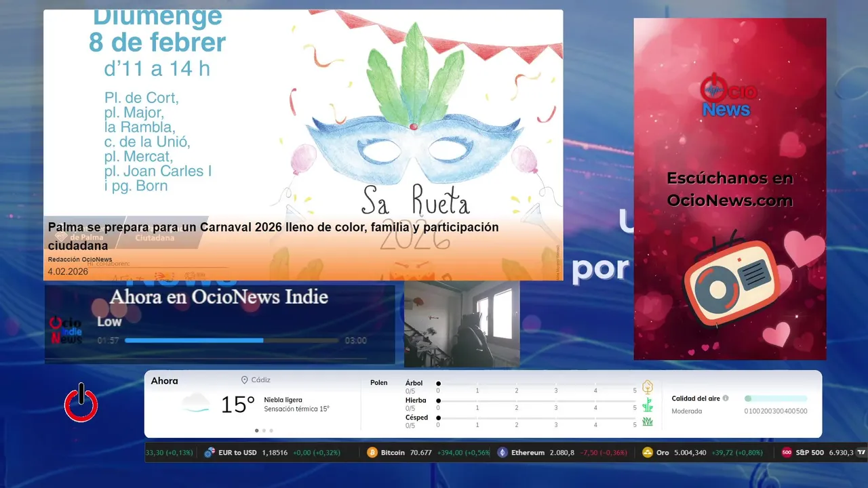Select the first weather carousel dot

click(256, 430)
